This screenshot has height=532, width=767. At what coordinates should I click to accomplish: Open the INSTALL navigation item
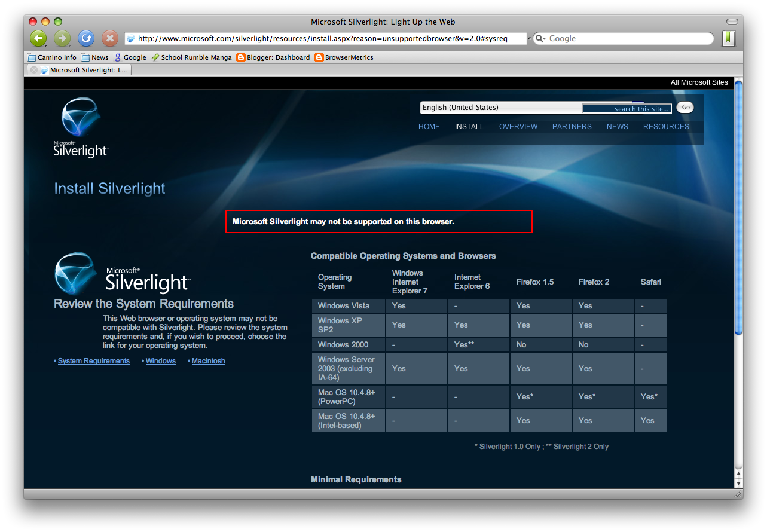pyautogui.click(x=469, y=127)
